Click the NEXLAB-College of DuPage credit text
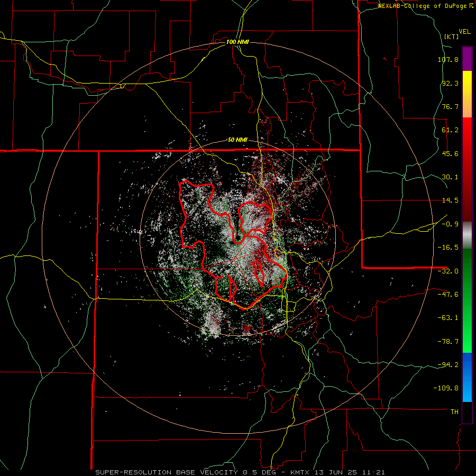Screen dimensions: 476x476 click(426, 6)
